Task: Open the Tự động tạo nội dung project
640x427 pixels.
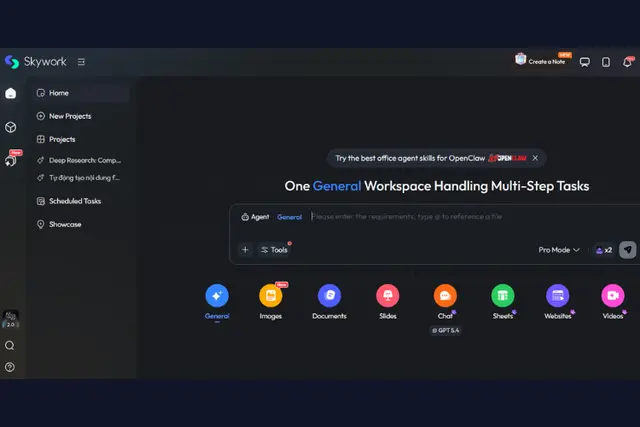Action: 81,178
